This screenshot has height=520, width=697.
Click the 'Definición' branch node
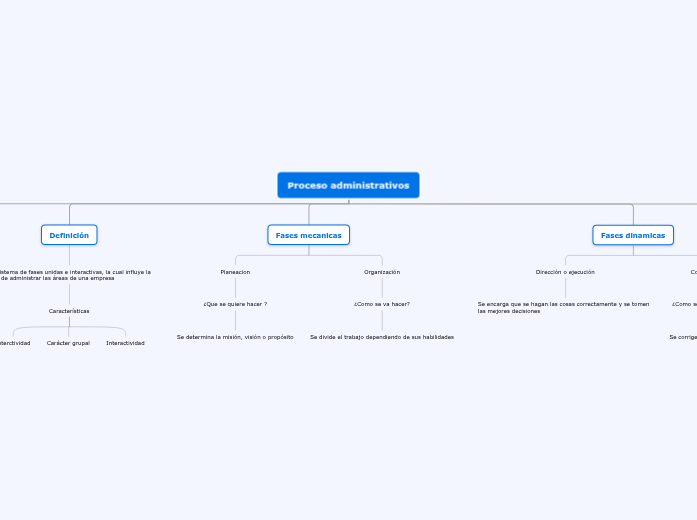point(69,235)
